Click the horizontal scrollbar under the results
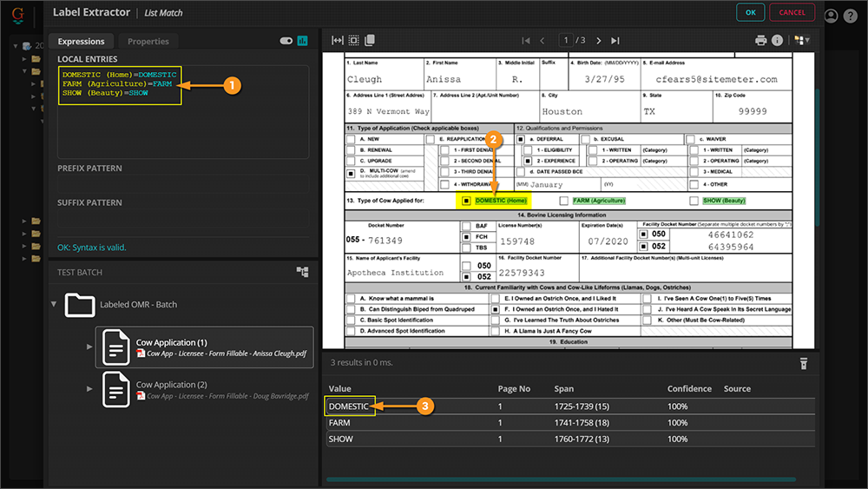Image resolution: width=868 pixels, height=489 pixels. tap(560, 479)
